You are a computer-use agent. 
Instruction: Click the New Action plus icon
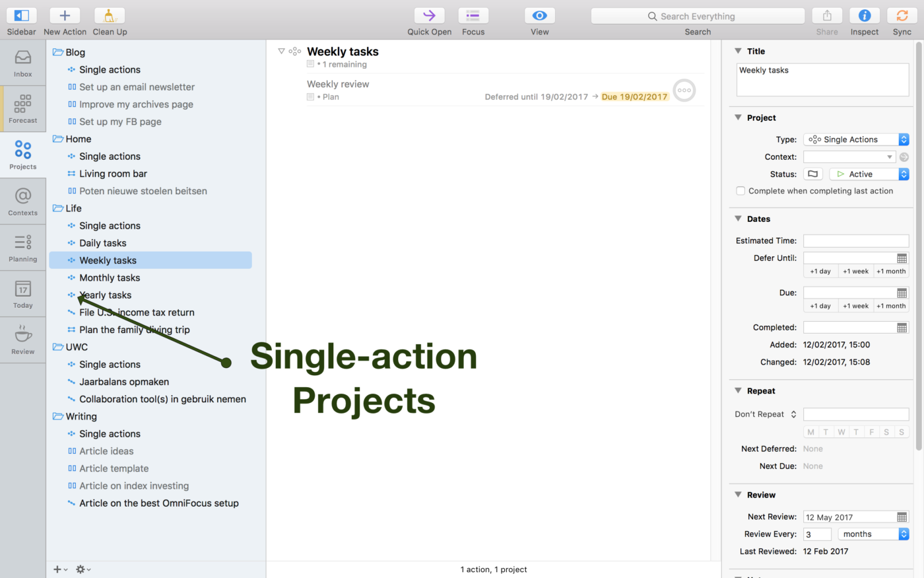[65, 16]
